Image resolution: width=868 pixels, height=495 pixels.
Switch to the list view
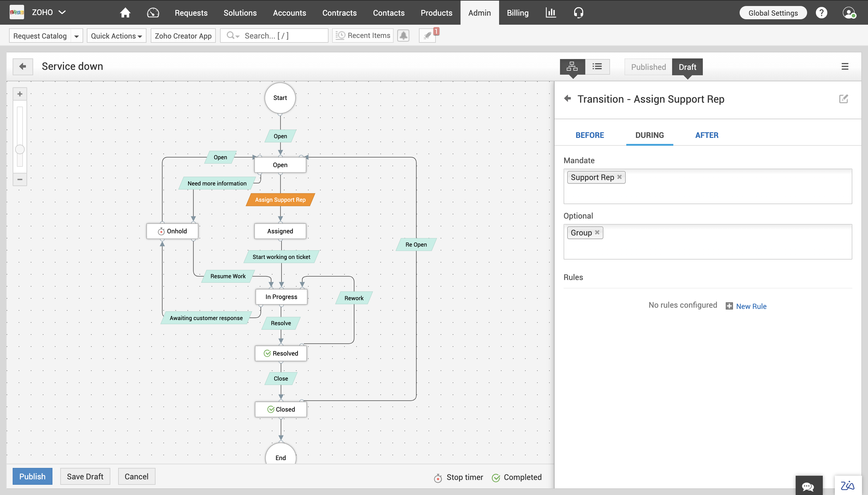pos(597,67)
